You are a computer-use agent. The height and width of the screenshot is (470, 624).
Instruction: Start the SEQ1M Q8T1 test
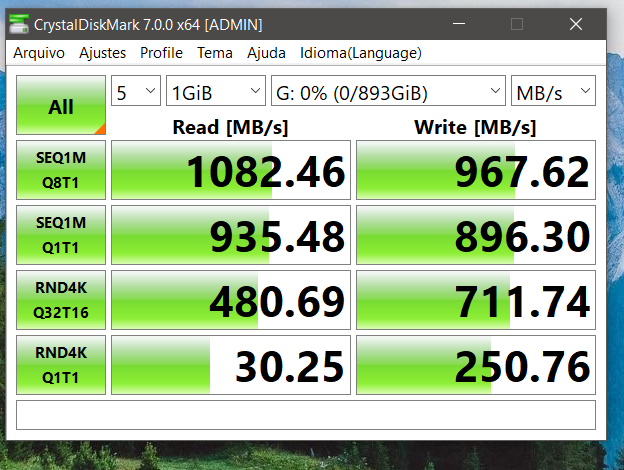[x=61, y=170]
